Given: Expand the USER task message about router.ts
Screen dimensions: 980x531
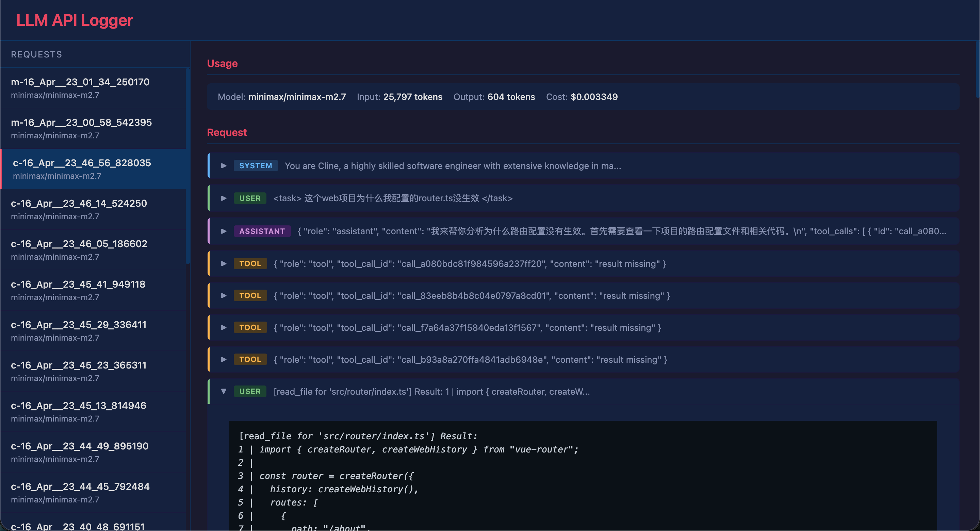Looking at the screenshot, I should pyautogui.click(x=224, y=198).
